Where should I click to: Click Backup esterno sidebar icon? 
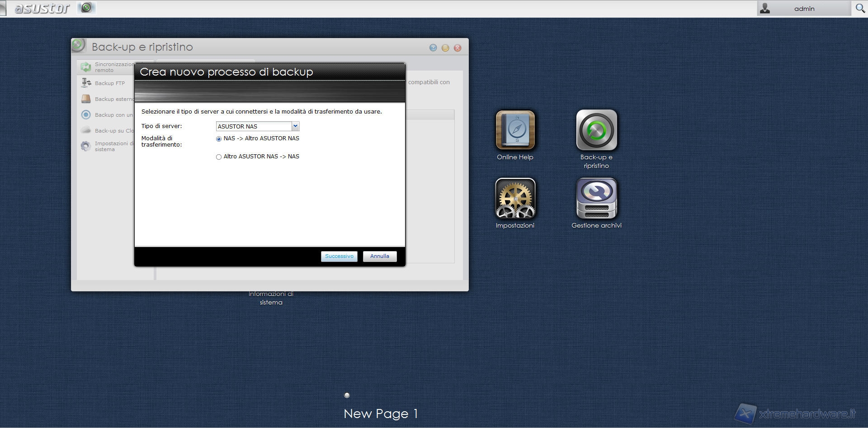[x=86, y=99]
